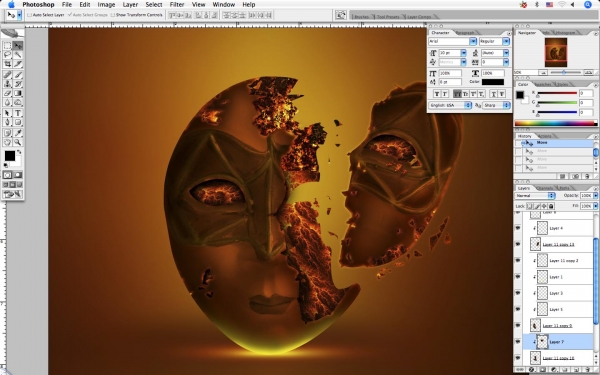Jump to ImageReady from the toolbox
The image size is (600, 375).
tap(13, 194)
